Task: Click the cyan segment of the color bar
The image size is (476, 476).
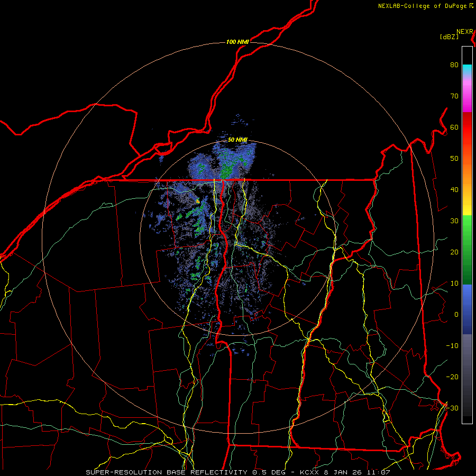Action: [x=467, y=69]
